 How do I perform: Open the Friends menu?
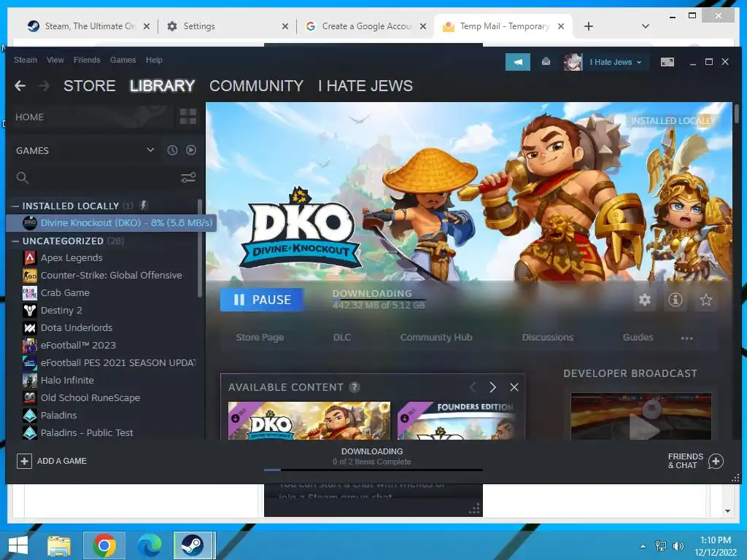(87, 60)
